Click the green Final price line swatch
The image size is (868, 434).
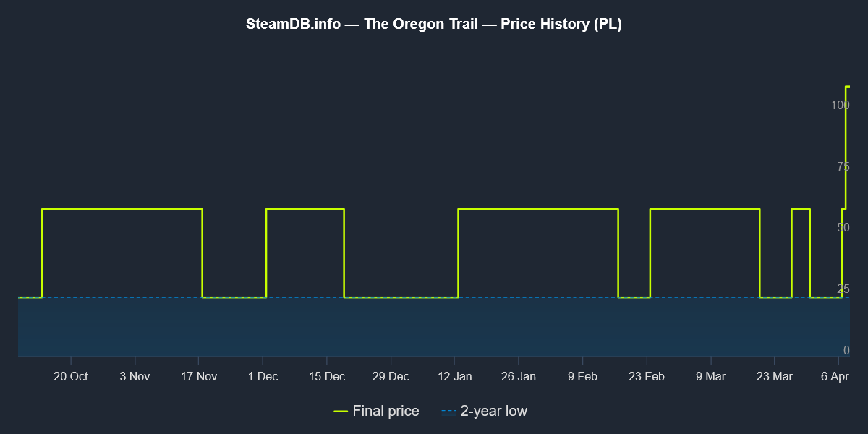(341, 412)
